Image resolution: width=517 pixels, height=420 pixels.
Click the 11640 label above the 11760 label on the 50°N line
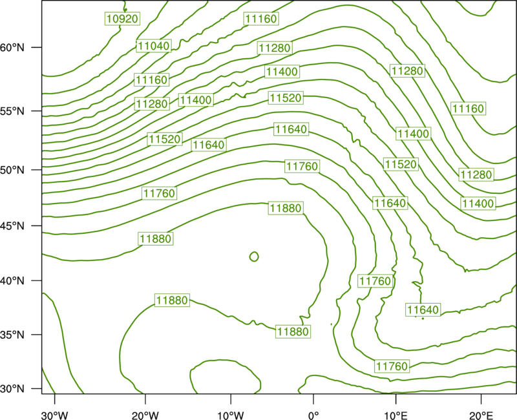point(291,129)
